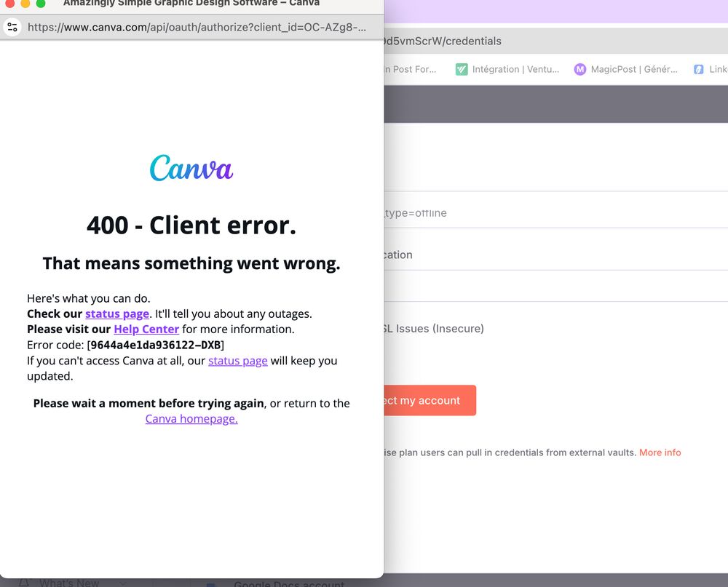This screenshot has width=728, height=587.
Task: Close the Canva popup window
Action: (9, 3)
